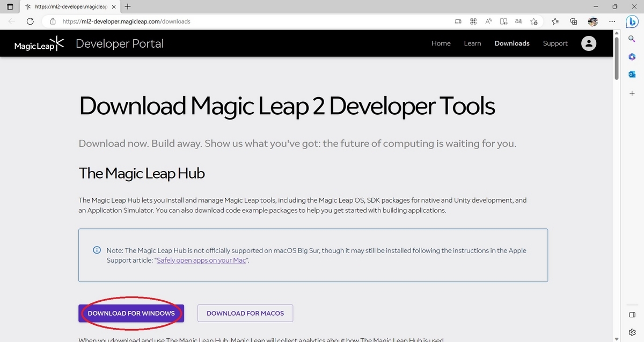Open the Learn section
The width and height of the screenshot is (644, 342).
(472, 43)
